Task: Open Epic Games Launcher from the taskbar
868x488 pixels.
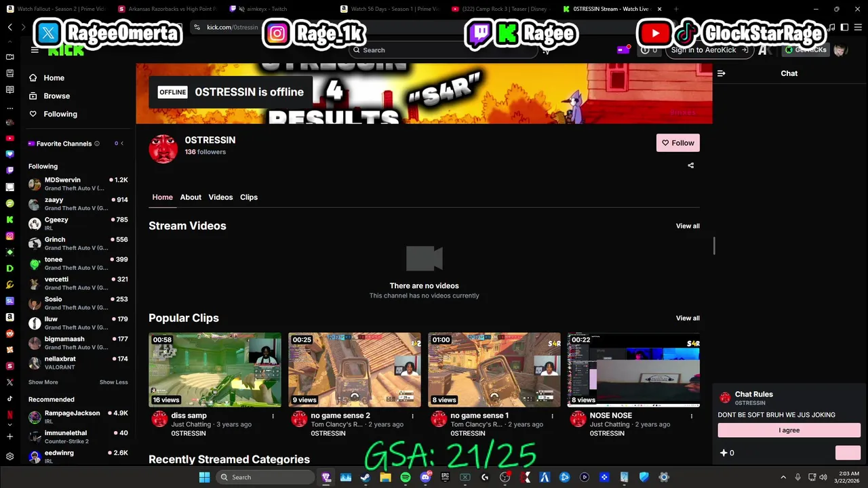Action: click(445, 477)
